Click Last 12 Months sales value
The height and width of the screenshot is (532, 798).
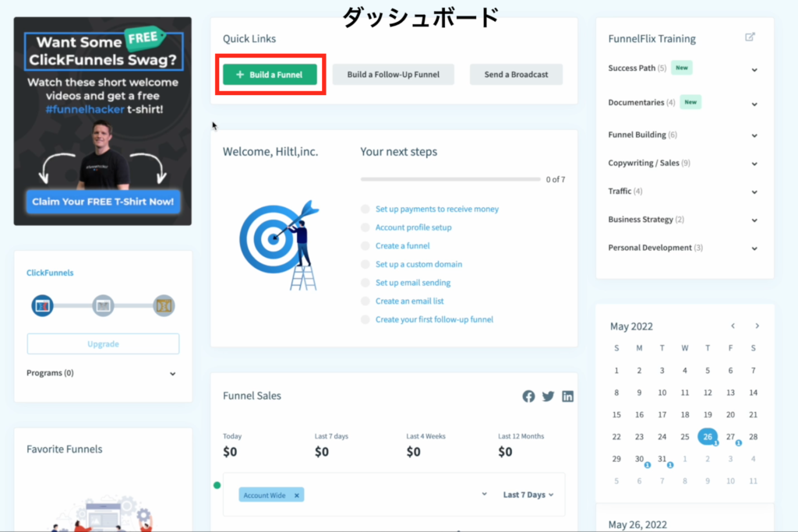coord(505,452)
